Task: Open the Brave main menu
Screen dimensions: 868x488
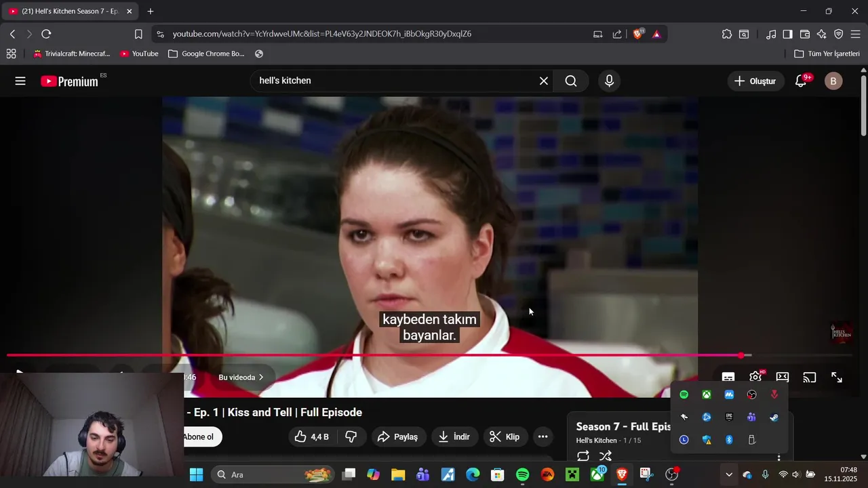Action: pyautogui.click(x=856, y=34)
